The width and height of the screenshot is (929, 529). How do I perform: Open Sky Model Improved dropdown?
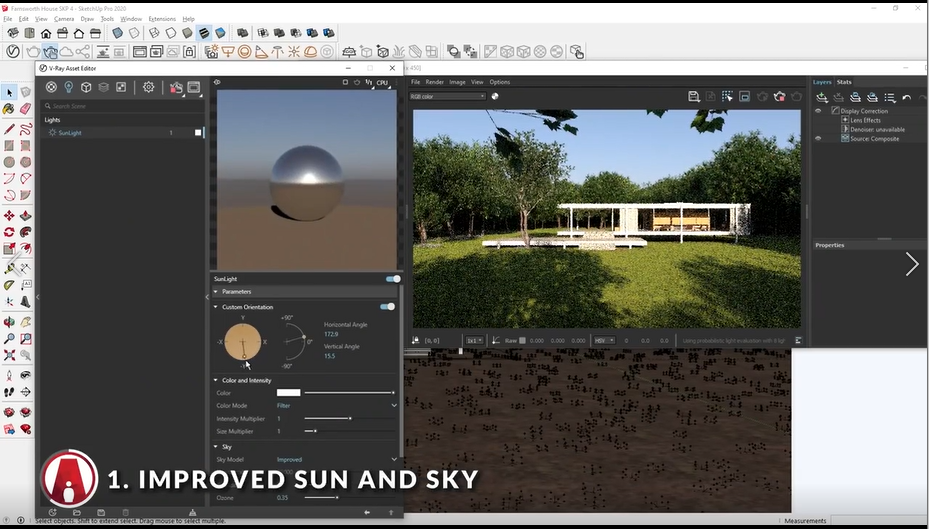(x=337, y=460)
